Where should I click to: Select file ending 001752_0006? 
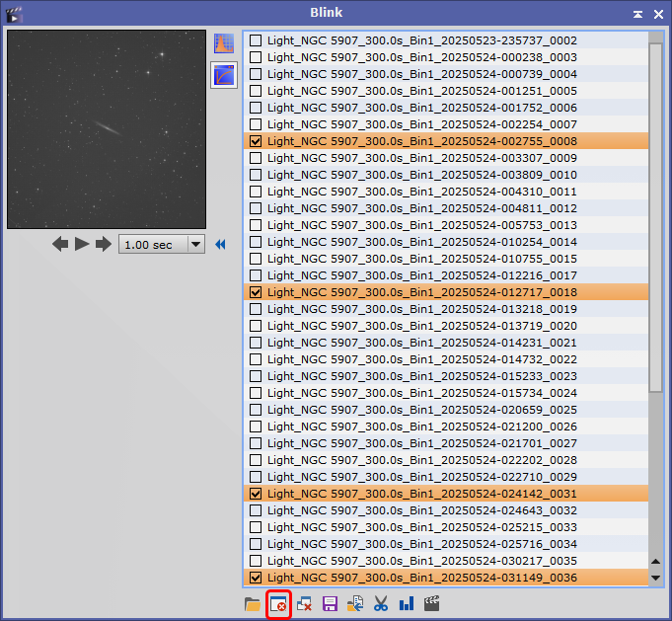[446, 108]
